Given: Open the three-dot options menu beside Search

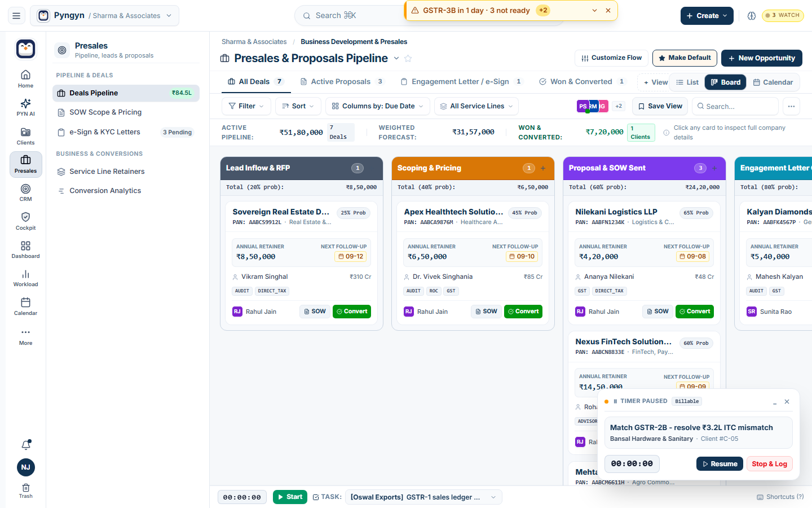Looking at the screenshot, I should [x=791, y=106].
